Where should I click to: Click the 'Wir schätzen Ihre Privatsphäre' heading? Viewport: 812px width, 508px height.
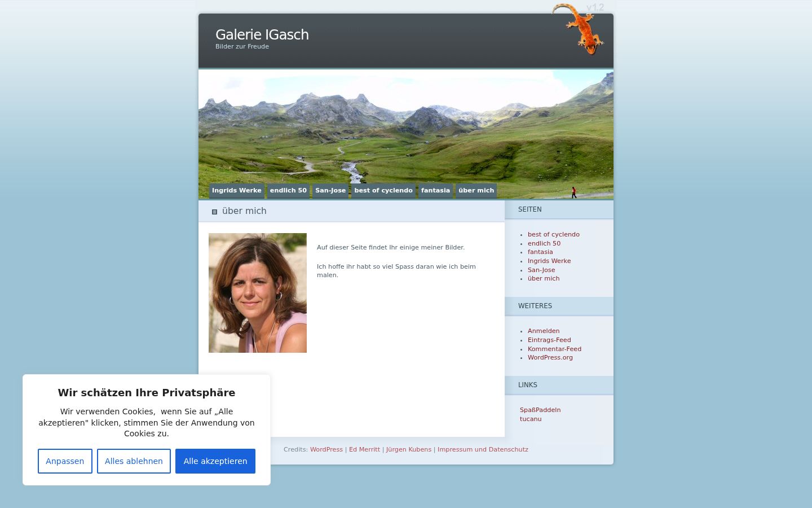(147, 393)
